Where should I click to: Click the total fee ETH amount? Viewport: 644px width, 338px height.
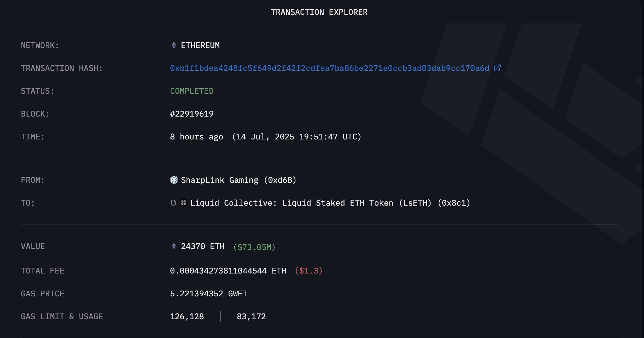(228, 271)
